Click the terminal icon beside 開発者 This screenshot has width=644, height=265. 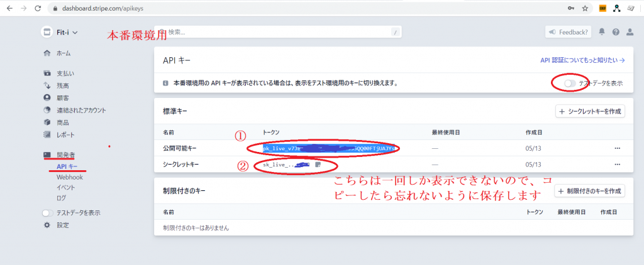[47, 155]
